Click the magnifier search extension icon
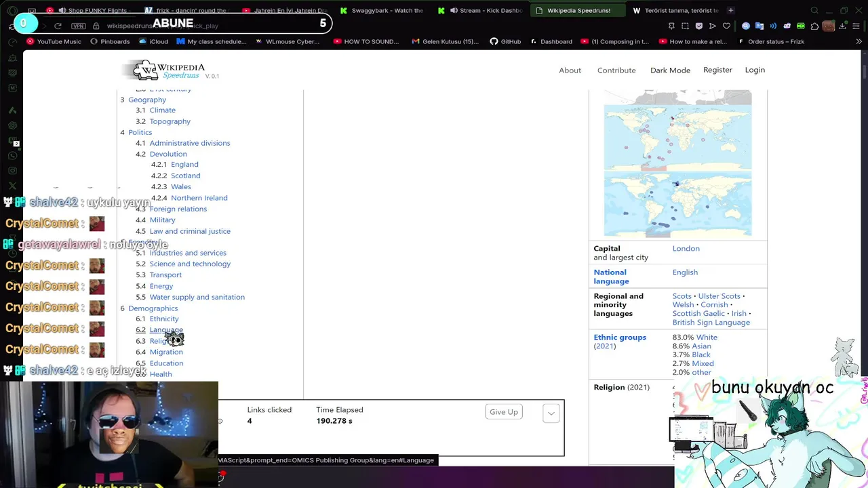868x488 pixels. click(x=746, y=26)
